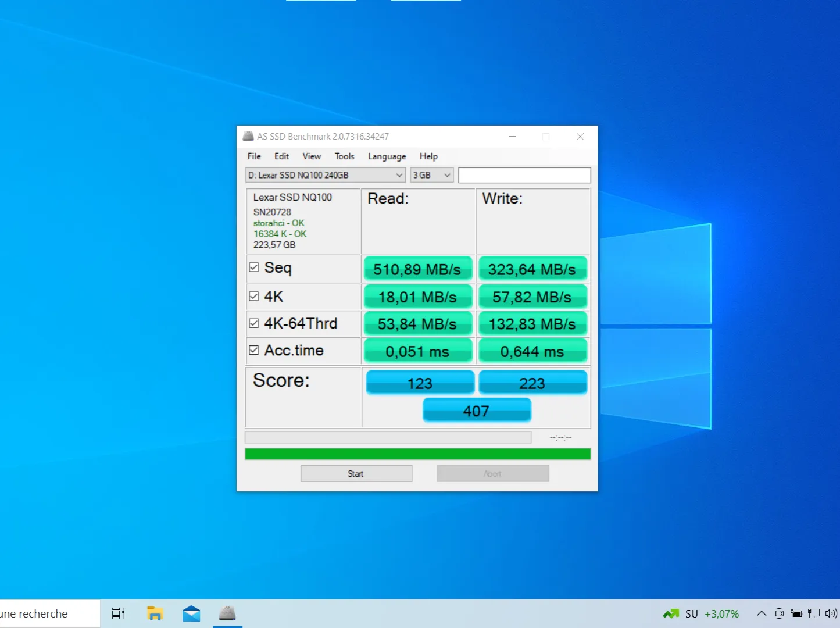Launch the Mail app from the taskbar
Screen dimensions: 840x628
coord(191,613)
